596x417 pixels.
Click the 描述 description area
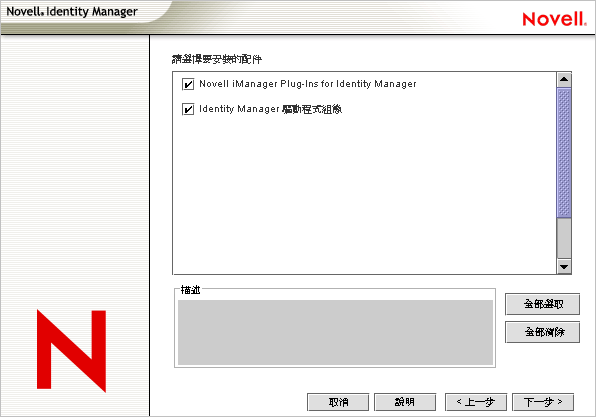coord(335,333)
